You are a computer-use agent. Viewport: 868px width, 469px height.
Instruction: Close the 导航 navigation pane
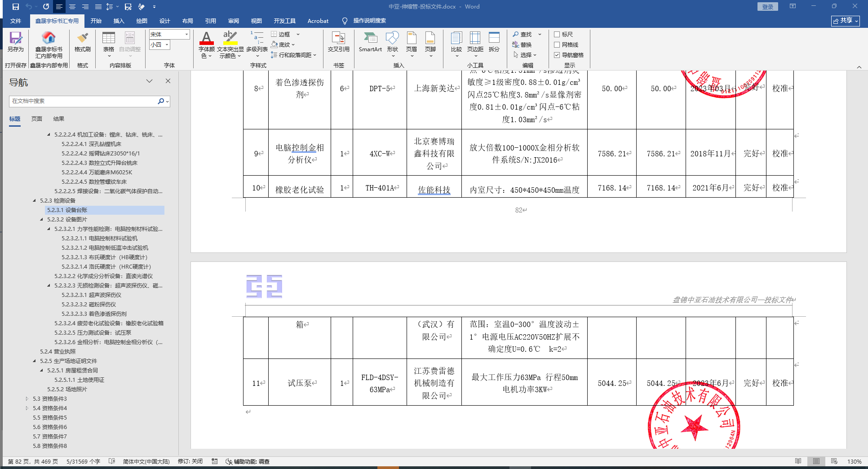tap(168, 81)
